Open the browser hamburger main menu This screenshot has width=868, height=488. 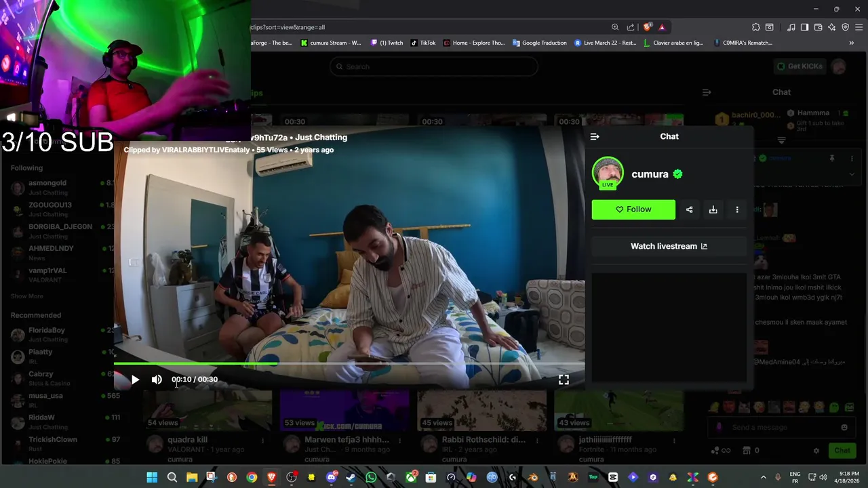859,27
